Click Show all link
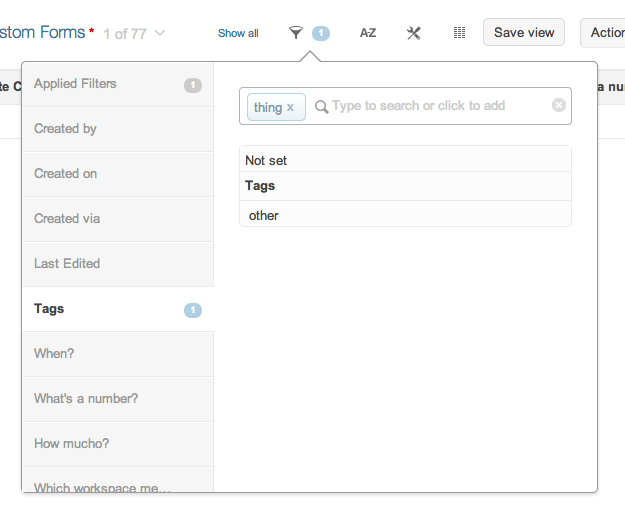The image size is (625, 514). pos(238,33)
